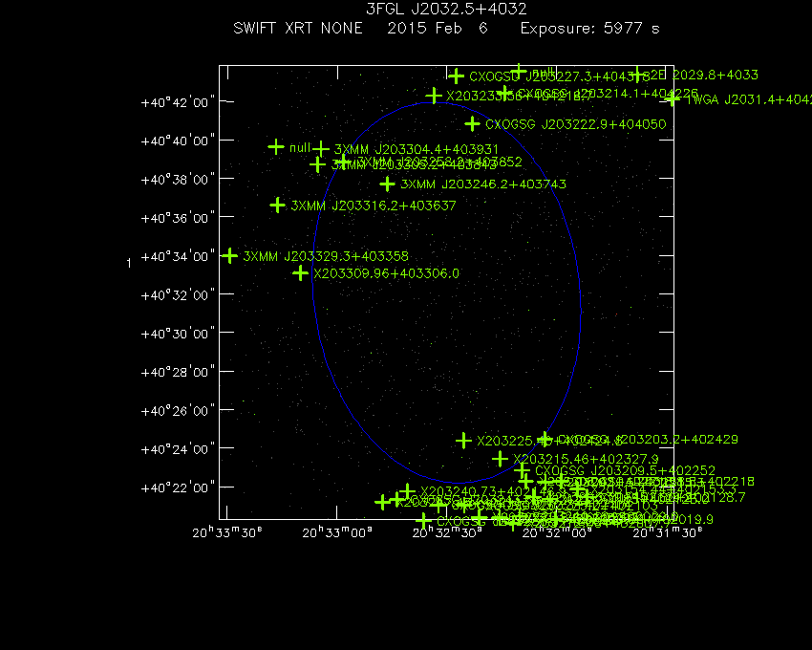The height and width of the screenshot is (650, 812).
Task: Click label X203215.46+402327.9
Action: tap(586, 459)
